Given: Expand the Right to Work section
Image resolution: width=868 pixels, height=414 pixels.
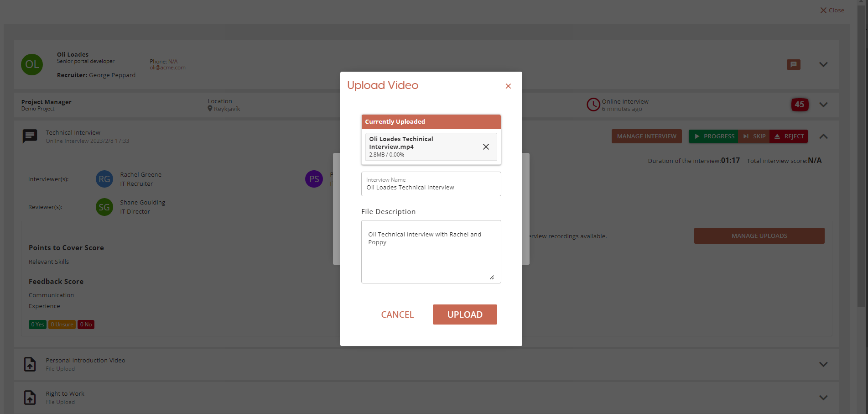Looking at the screenshot, I should pyautogui.click(x=823, y=398).
